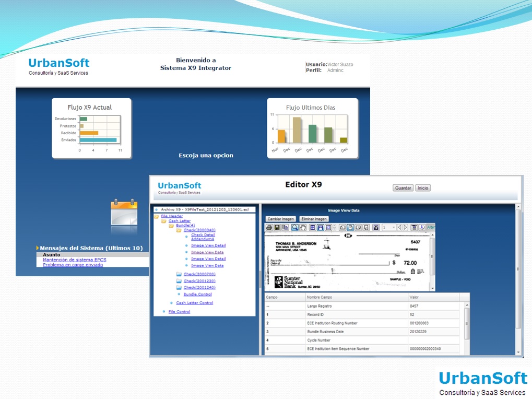Viewport: 532px width, 399px height.
Task: Click the Print icon in the image toolbar
Action: 269,228
